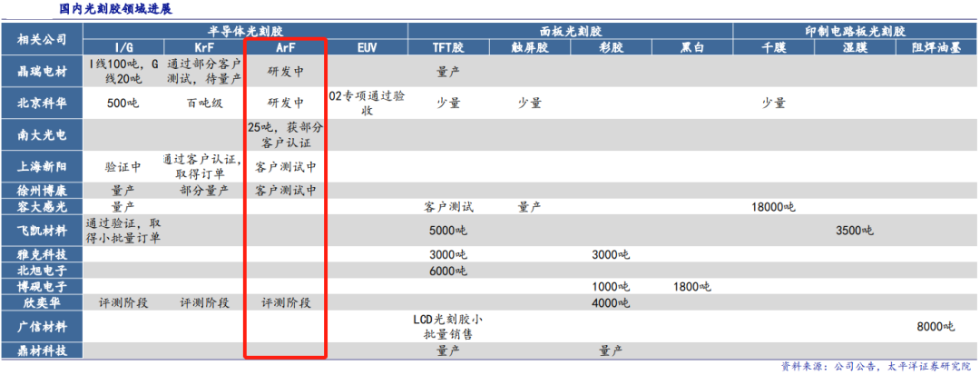Viewport: 980px width, 375px height.
Task: Click 少量 under the 触屏胶 column
Action: 529,104
